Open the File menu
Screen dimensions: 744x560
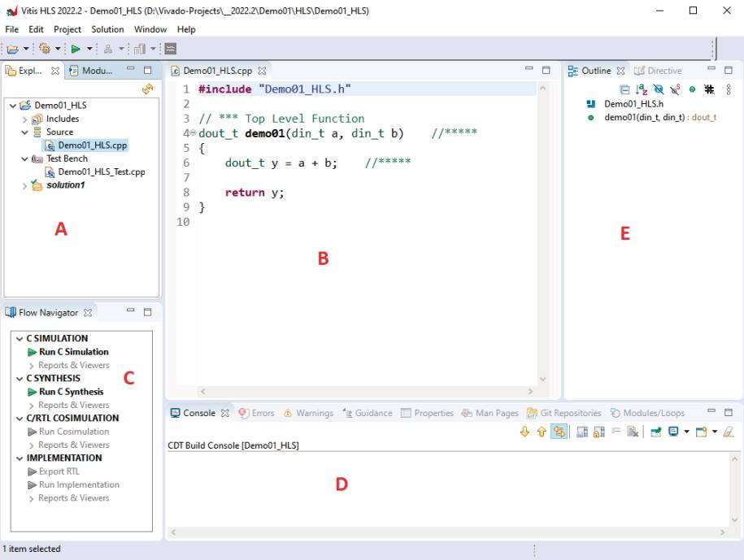[12, 29]
